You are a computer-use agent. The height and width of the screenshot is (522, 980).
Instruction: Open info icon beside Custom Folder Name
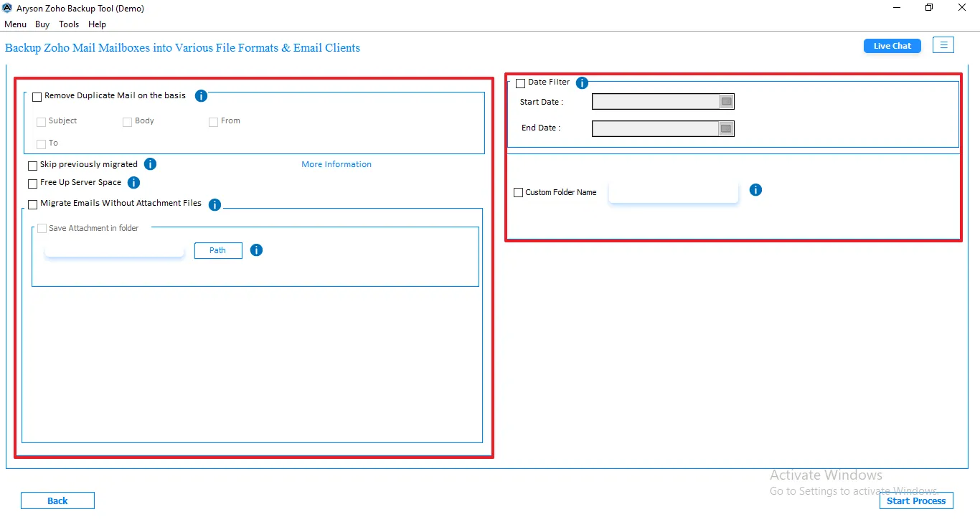click(x=755, y=190)
